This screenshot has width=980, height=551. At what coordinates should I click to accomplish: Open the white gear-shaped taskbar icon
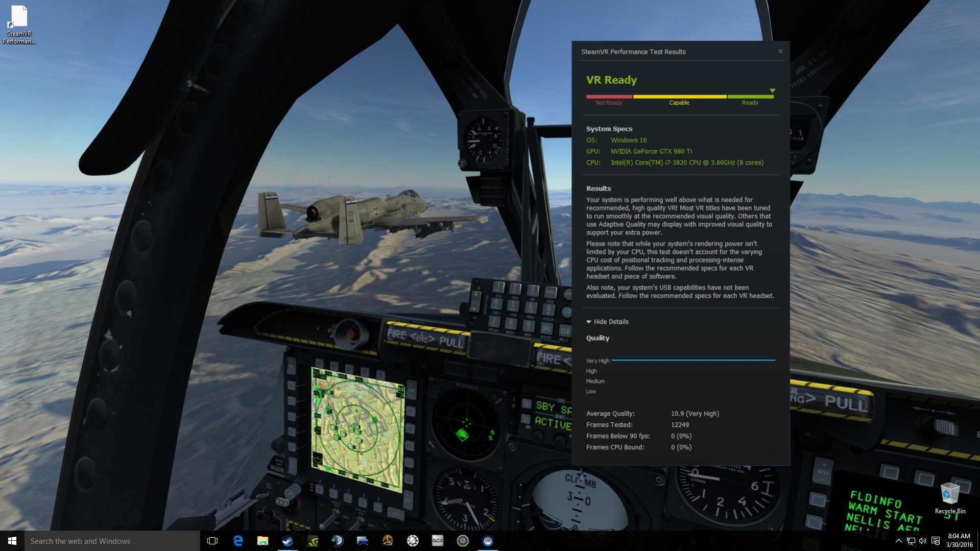[413, 541]
